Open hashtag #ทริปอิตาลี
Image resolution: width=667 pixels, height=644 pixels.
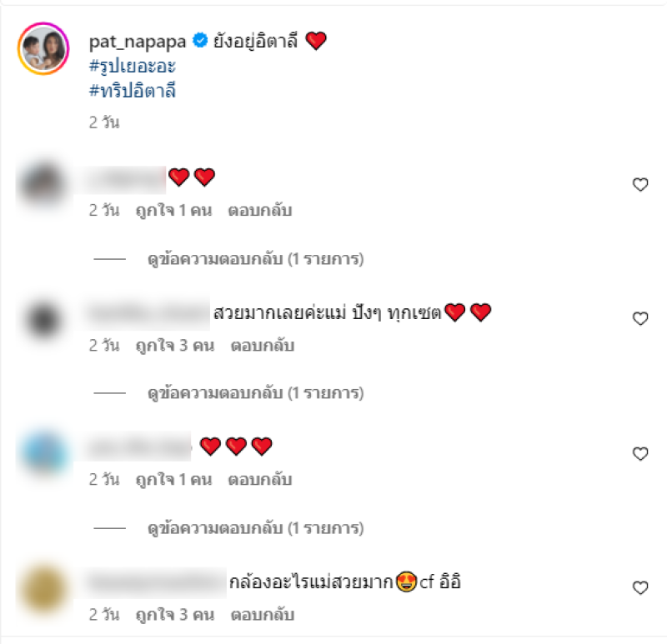click(133, 91)
